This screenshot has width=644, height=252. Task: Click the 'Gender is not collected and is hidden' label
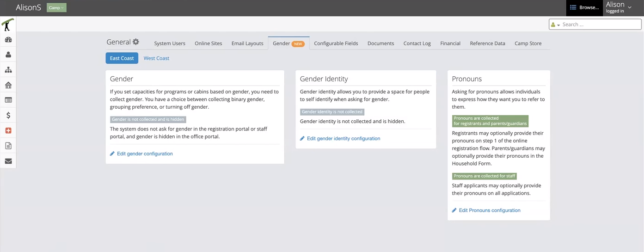click(x=148, y=119)
